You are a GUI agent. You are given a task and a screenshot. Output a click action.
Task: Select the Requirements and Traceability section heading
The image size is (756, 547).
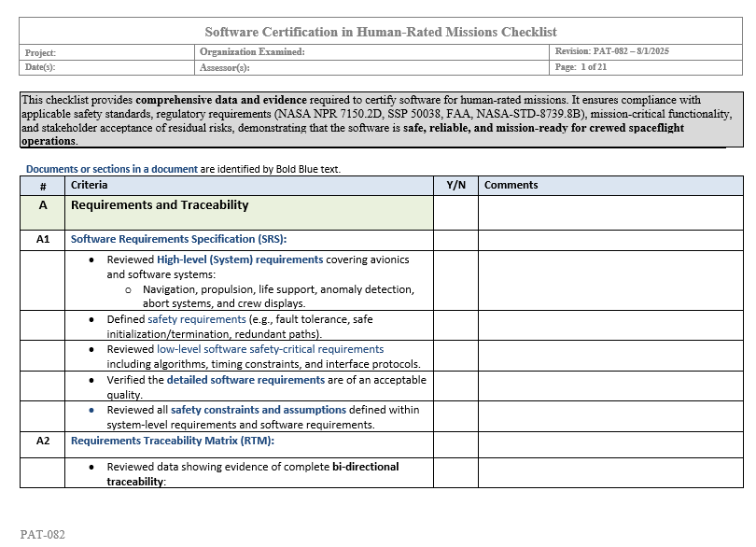click(160, 205)
